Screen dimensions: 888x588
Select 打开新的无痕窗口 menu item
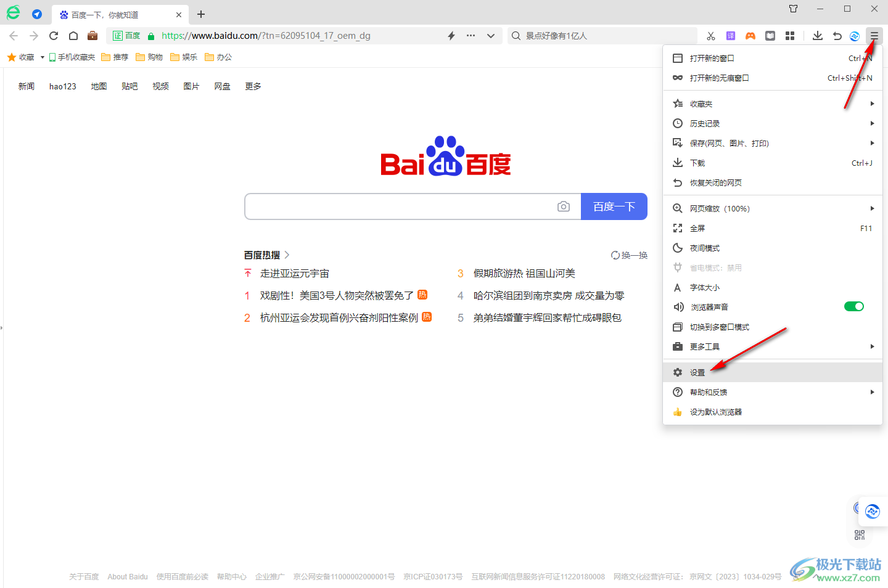[x=773, y=78]
